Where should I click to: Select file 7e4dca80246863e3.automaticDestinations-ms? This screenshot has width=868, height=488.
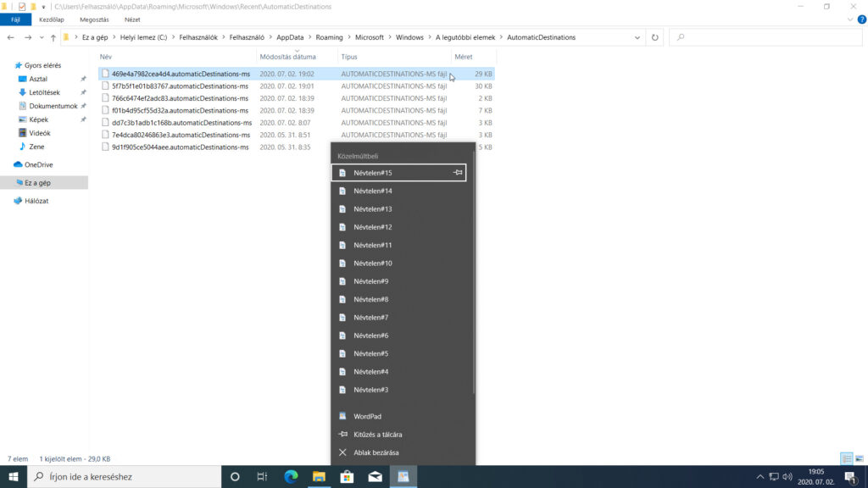(x=181, y=135)
